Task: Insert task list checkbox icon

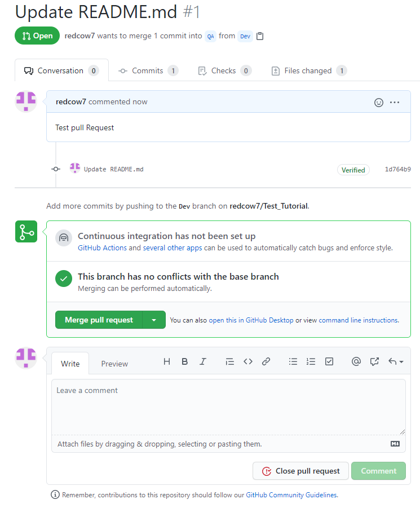Action: tap(329, 361)
